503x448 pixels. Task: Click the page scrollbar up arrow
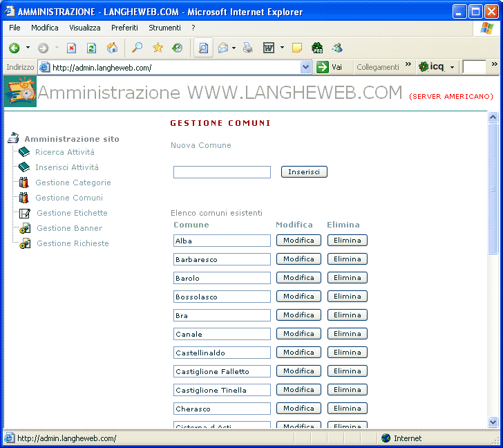click(493, 117)
